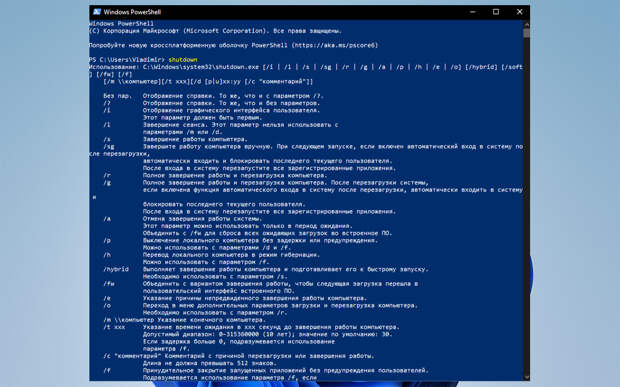This screenshot has height=387, width=620.
Task: Click the 'Использование:' usage line start
Action: tap(114, 67)
